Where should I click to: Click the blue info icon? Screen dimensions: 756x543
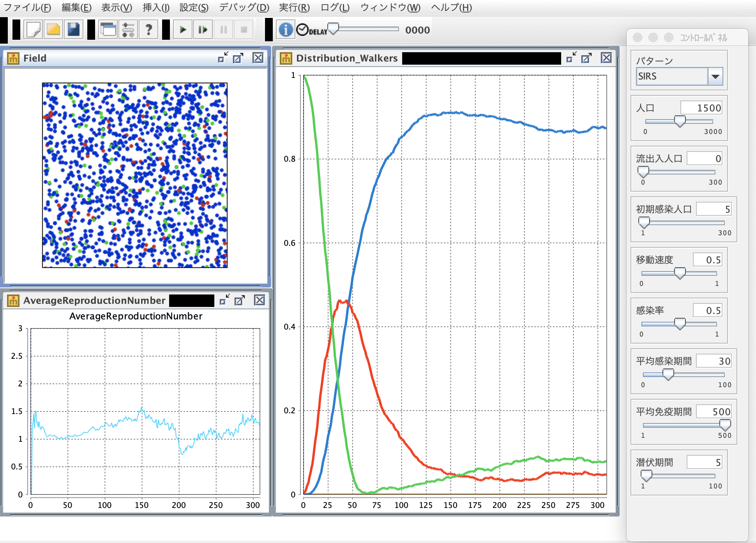(x=286, y=30)
